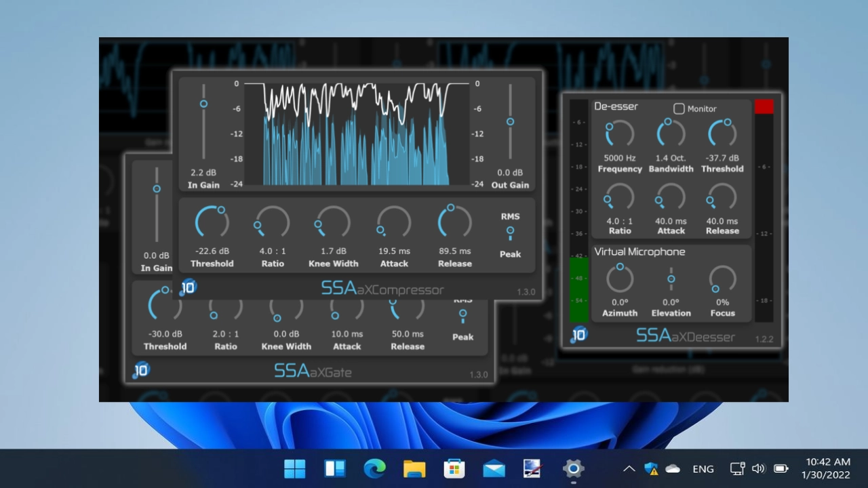This screenshot has height=488, width=868.
Task: Click the red clip indicator in aXDeesser
Action: pyautogui.click(x=764, y=106)
